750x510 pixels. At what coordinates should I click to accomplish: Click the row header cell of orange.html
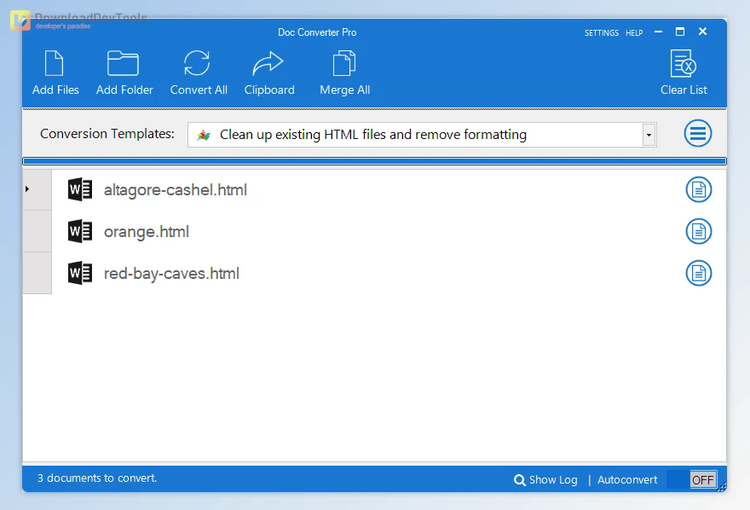37,232
